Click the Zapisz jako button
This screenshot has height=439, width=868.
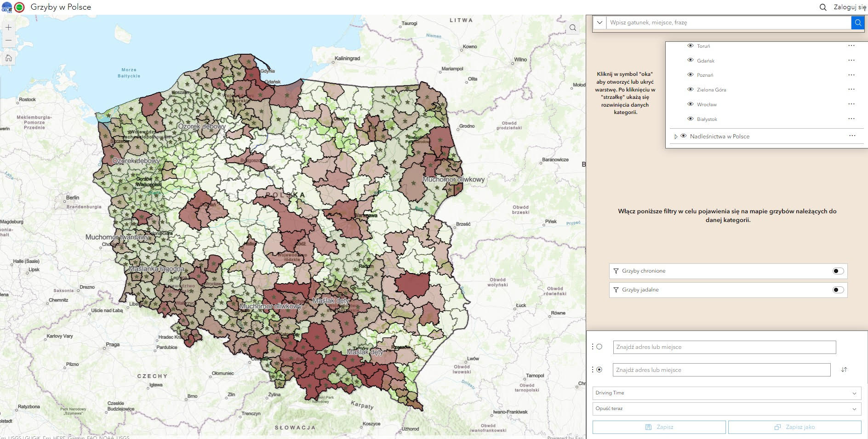(794, 427)
